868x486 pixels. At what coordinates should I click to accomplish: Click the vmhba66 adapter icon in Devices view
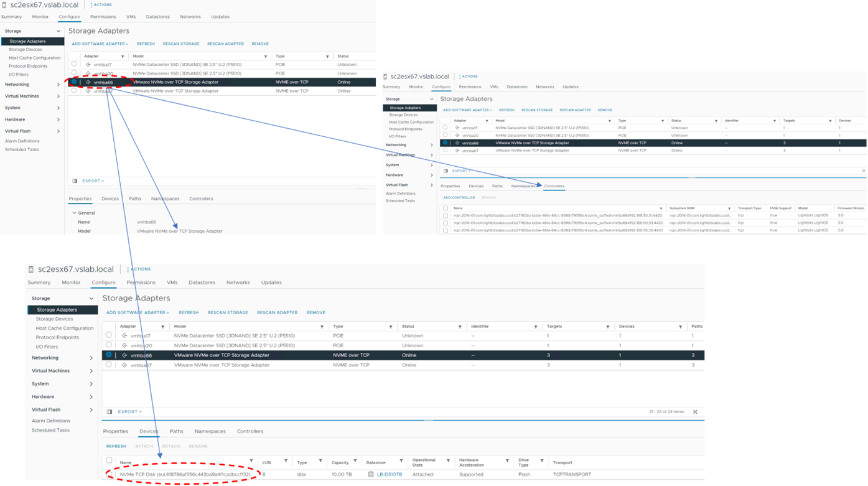124,355
